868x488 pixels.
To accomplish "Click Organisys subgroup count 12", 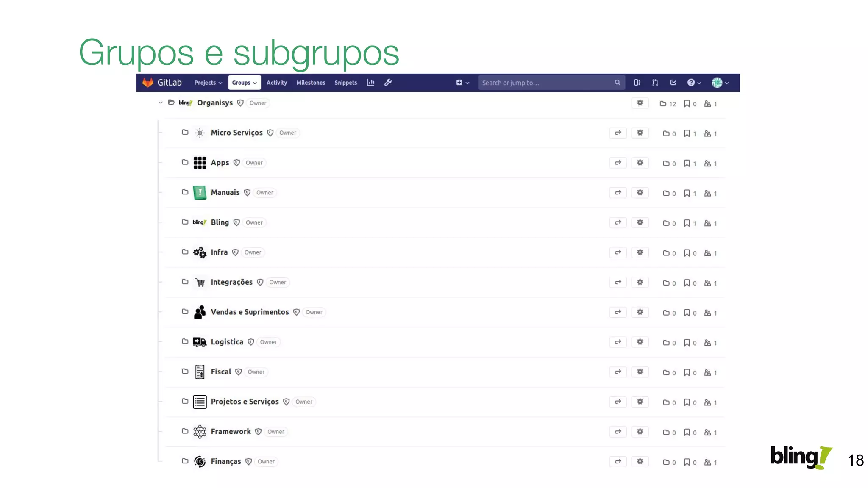I will coord(668,104).
